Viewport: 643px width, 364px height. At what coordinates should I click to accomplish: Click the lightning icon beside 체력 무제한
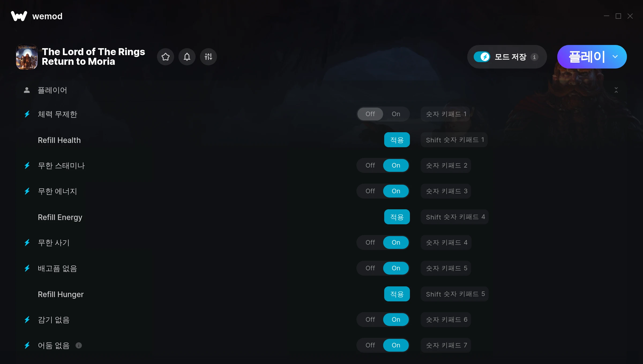pos(27,114)
